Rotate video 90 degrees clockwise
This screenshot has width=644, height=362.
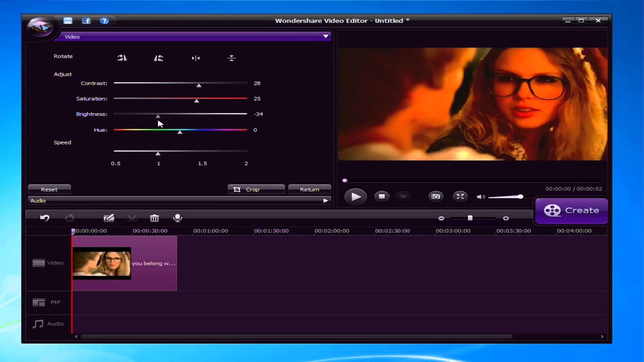pos(122,58)
